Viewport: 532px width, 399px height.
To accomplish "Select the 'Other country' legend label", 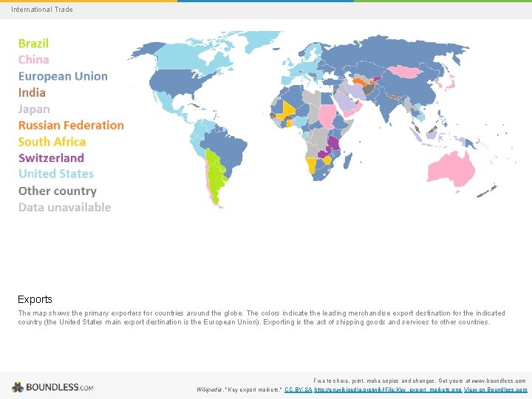I will click(58, 191).
